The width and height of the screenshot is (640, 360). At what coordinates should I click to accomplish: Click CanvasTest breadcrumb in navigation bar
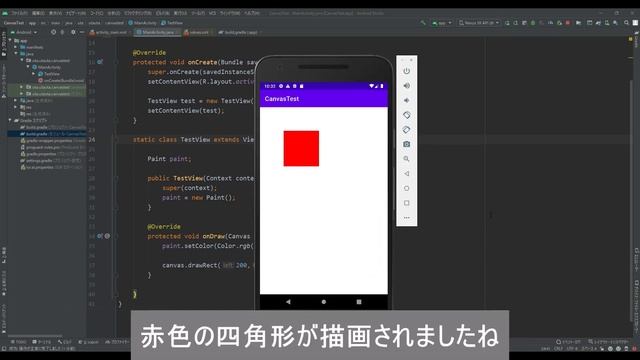(13, 23)
